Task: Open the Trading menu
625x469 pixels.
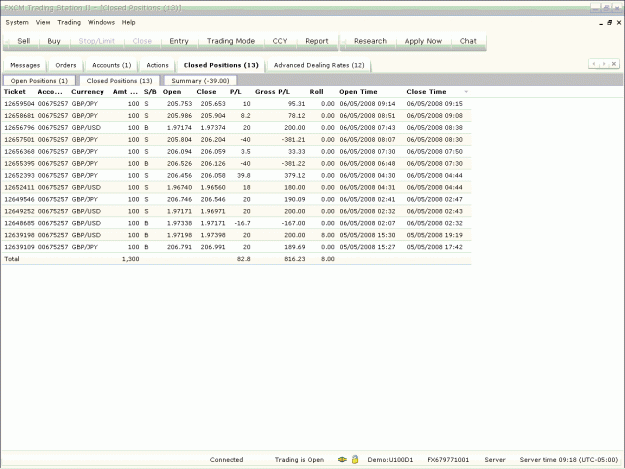Action: pyautogui.click(x=69, y=22)
